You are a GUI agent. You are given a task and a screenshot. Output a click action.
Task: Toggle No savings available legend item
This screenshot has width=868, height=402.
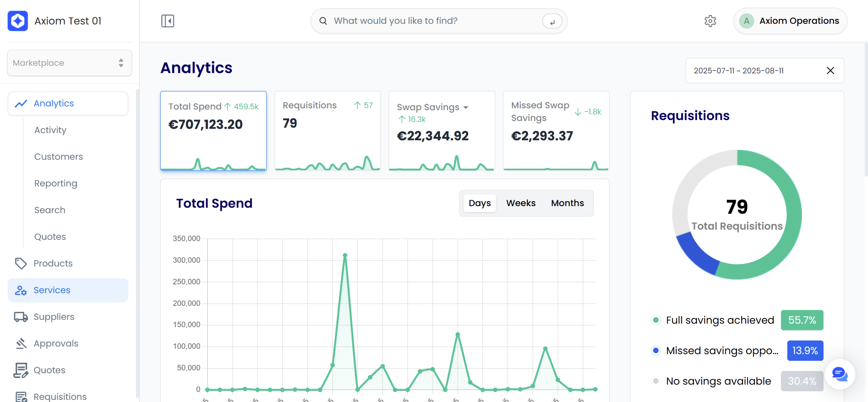click(718, 381)
